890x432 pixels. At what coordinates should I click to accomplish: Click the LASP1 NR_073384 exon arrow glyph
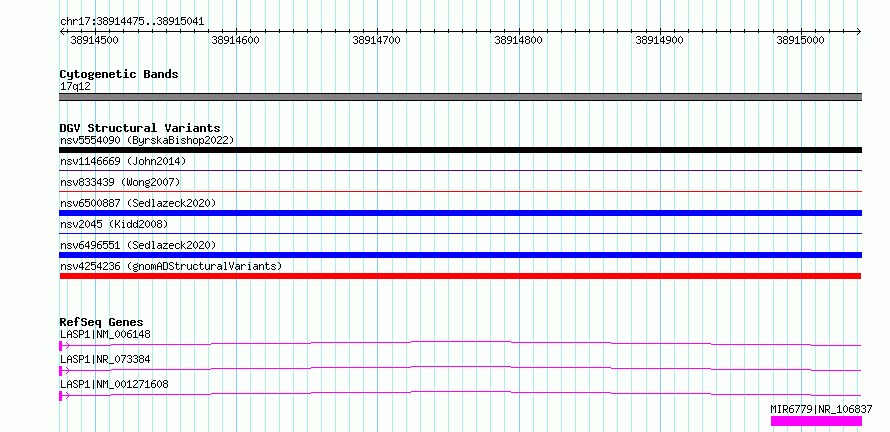pyautogui.click(x=64, y=370)
